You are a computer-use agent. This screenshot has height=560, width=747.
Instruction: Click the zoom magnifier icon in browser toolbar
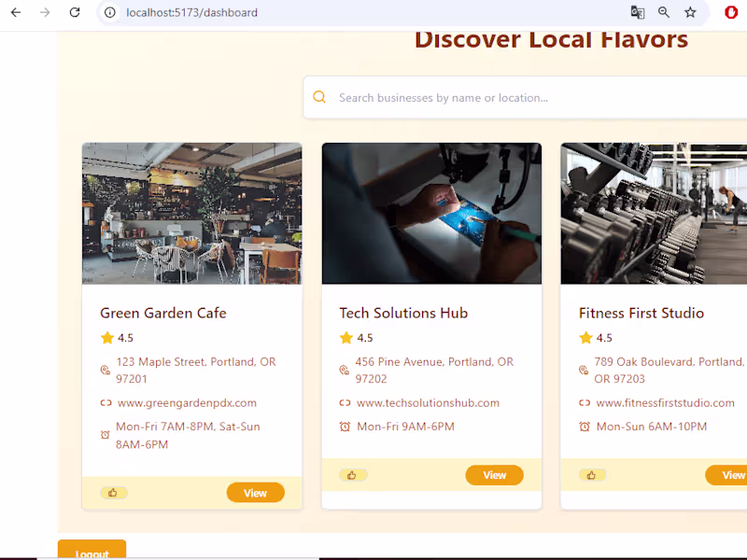(663, 12)
